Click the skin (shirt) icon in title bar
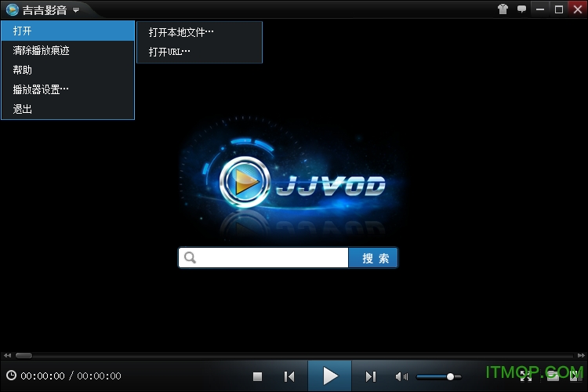 coord(503,9)
